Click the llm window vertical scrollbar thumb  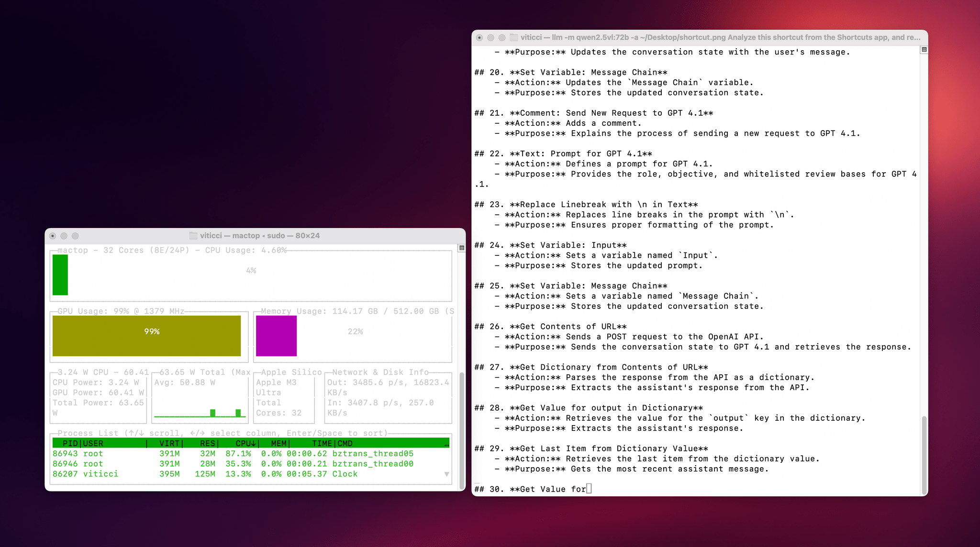coord(924,455)
